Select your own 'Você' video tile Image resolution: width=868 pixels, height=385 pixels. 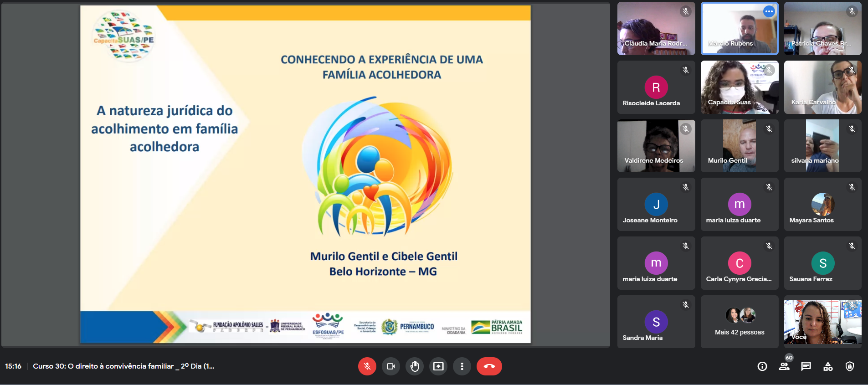(x=822, y=322)
